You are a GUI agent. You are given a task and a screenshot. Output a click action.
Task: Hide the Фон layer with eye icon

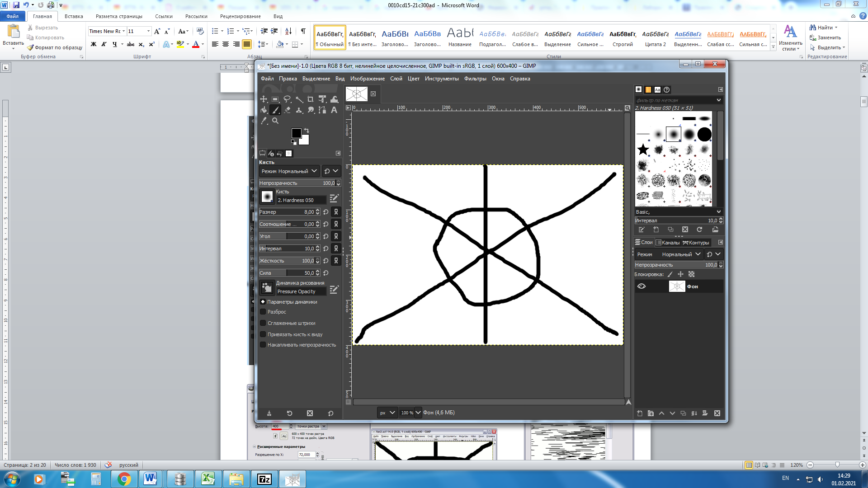tap(641, 286)
